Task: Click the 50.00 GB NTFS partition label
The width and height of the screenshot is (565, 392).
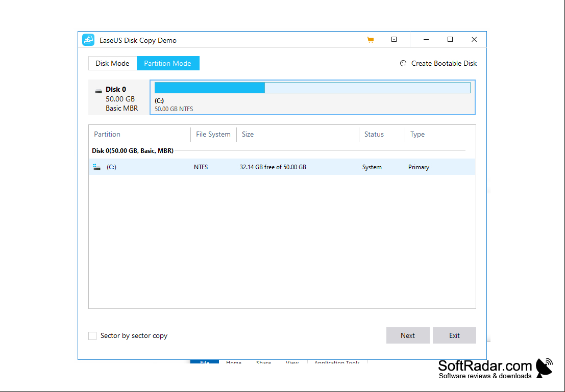Action: click(174, 109)
